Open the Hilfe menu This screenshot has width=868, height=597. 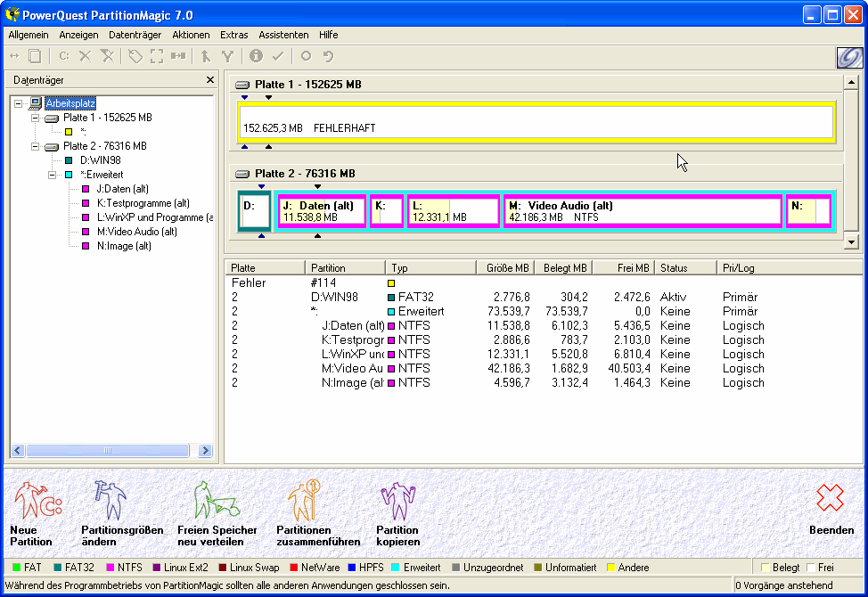coord(328,35)
